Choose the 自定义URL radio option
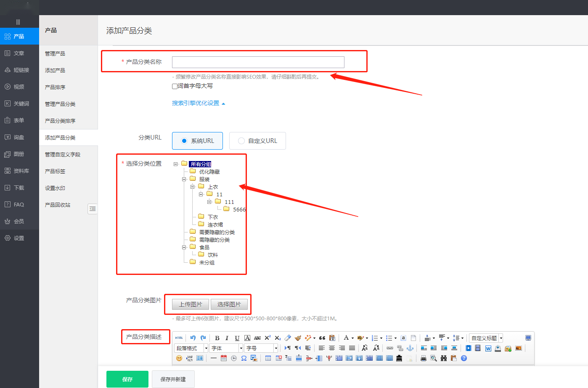 pyautogui.click(x=241, y=141)
